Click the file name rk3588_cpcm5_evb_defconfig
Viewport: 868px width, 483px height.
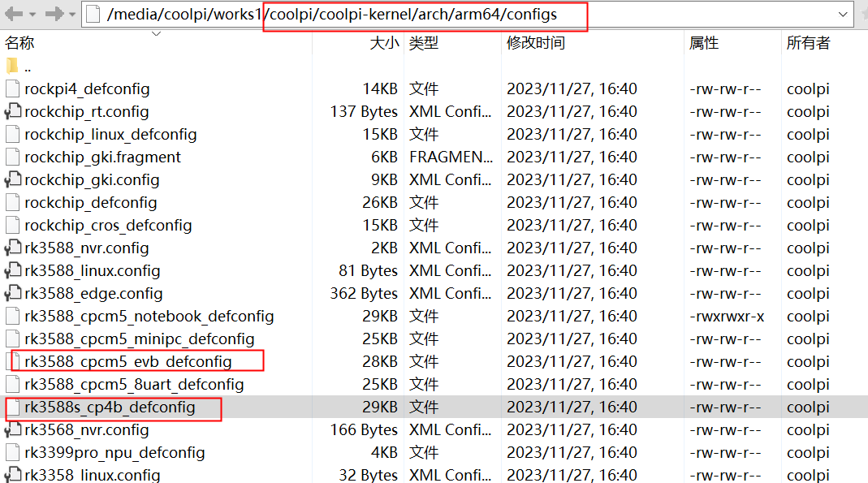coord(127,360)
